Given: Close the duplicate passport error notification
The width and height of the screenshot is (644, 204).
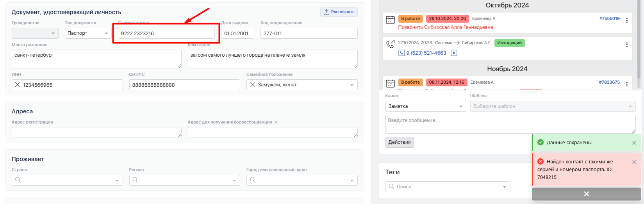Looking at the screenshot, I should click(634, 162).
